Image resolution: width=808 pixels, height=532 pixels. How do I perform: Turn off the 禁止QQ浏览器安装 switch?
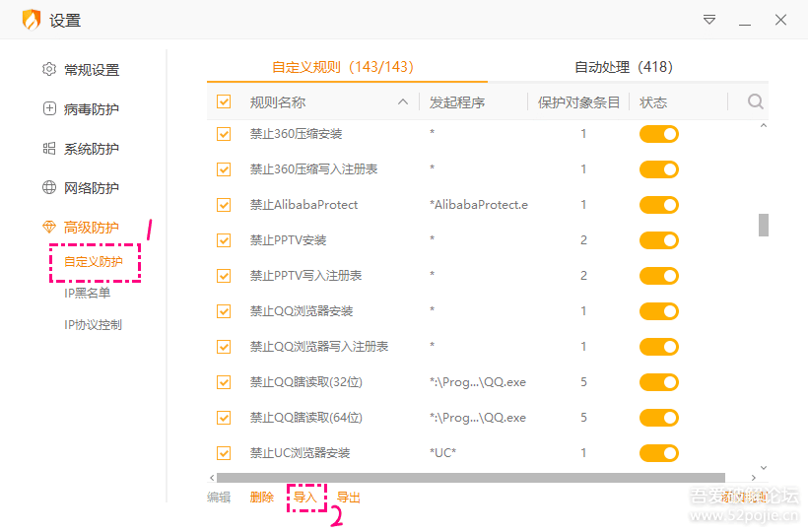click(659, 311)
